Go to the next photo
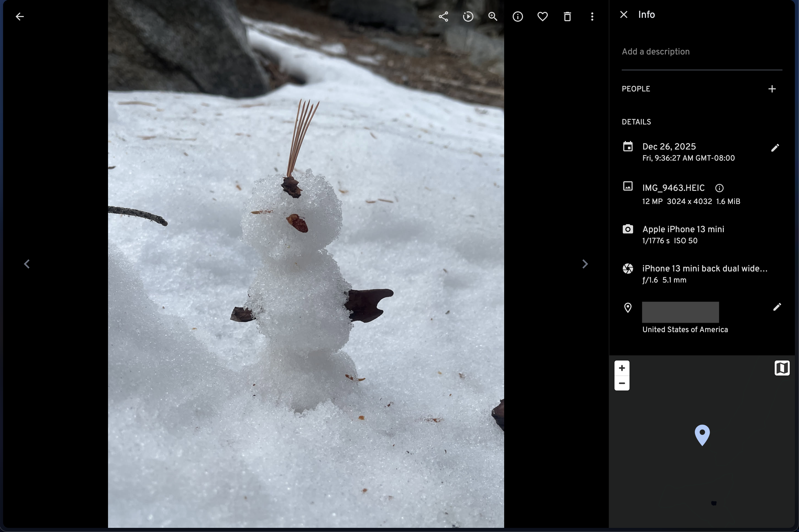 (x=585, y=264)
